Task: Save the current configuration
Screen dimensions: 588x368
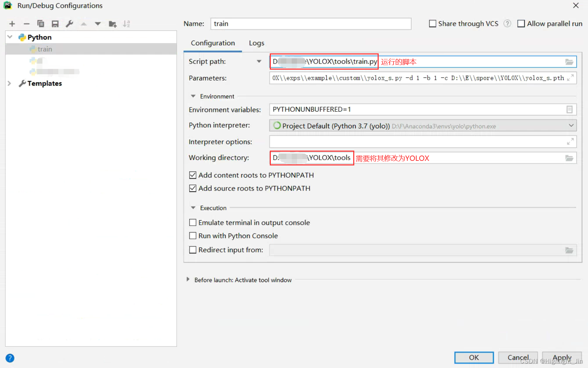Action: click(55, 24)
